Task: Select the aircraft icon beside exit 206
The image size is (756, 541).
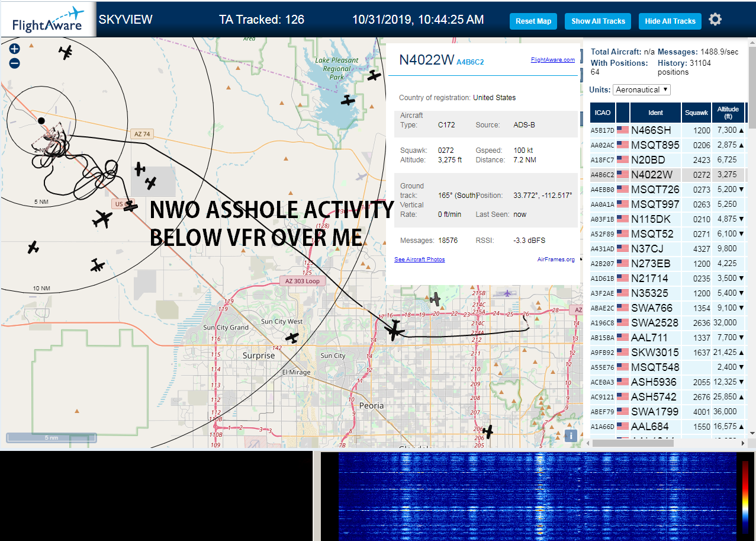Action: (488, 431)
